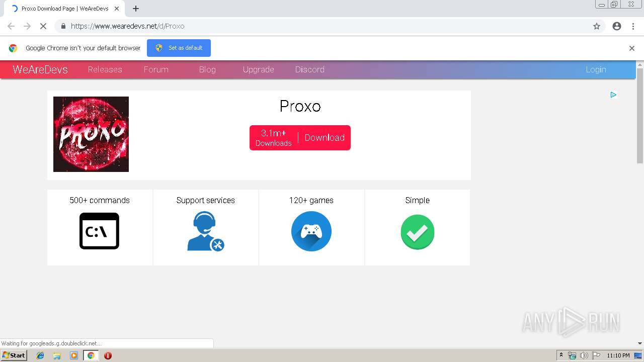Open the Releases menu item
644x362 pixels.
[x=105, y=69]
